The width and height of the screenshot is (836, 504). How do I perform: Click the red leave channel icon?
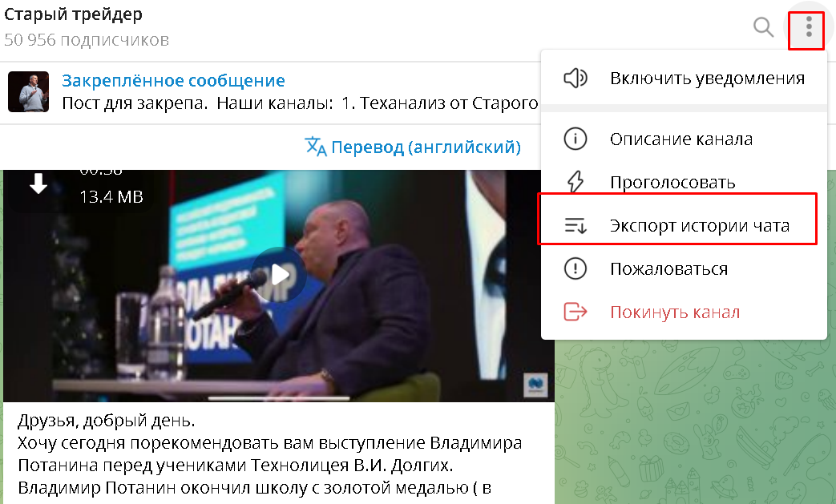click(576, 312)
